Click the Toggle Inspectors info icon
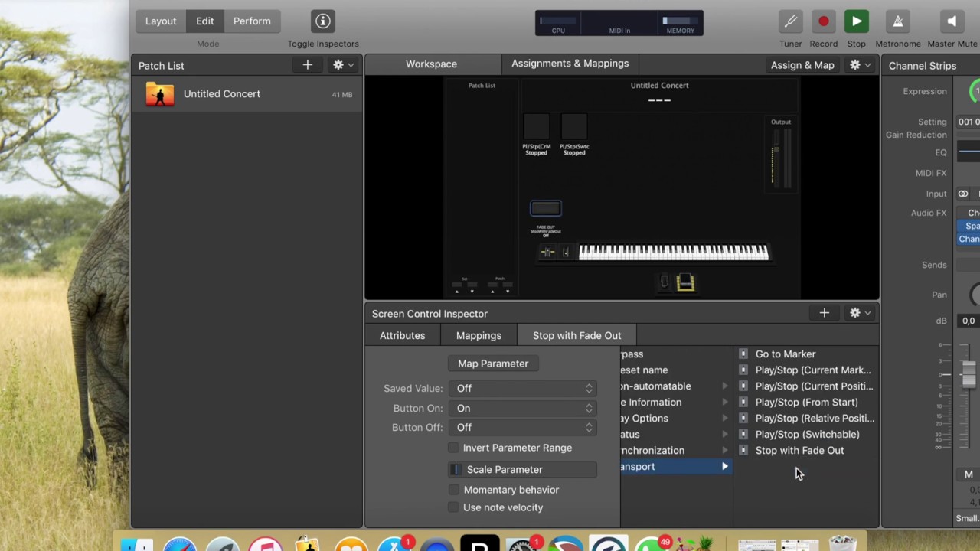This screenshot has height=551, width=980. click(322, 21)
